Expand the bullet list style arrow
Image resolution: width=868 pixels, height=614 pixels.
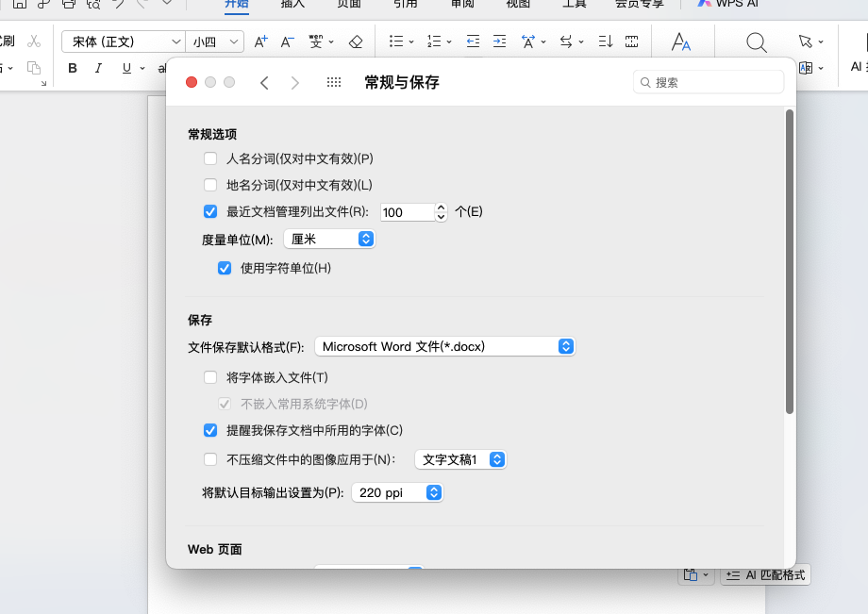pyautogui.click(x=411, y=42)
